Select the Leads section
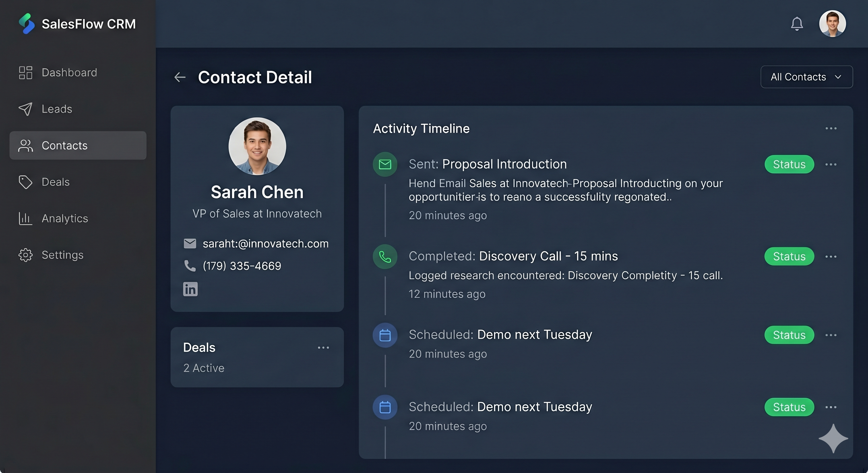 pyautogui.click(x=57, y=109)
